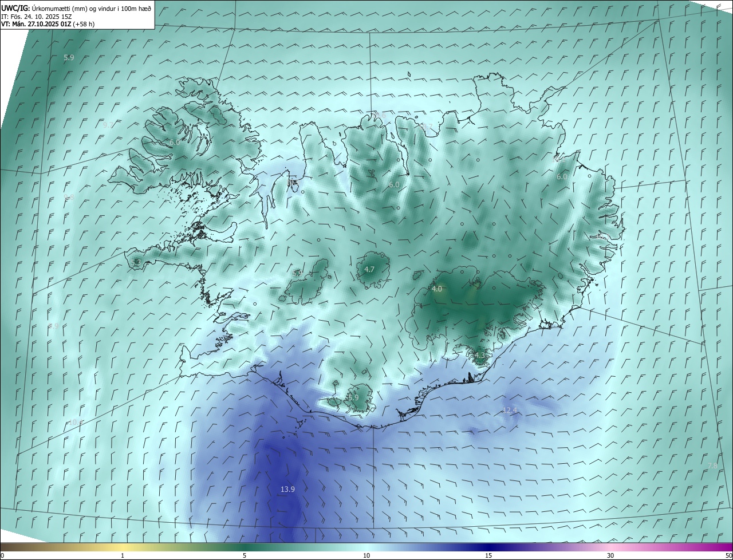Select the 'IT: Fös. 24. 10. 2025 15Z' line

[x=36, y=17]
